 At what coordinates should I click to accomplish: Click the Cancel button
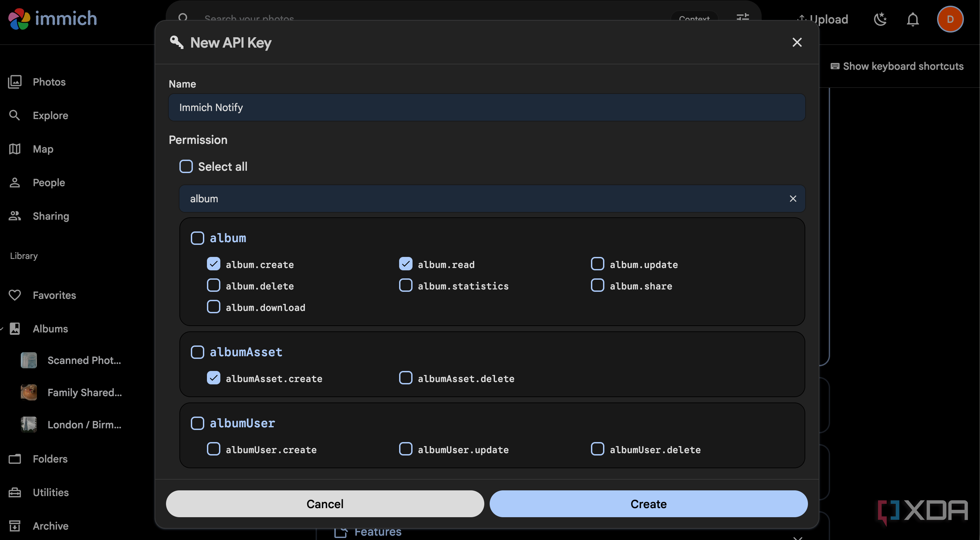coord(325,503)
